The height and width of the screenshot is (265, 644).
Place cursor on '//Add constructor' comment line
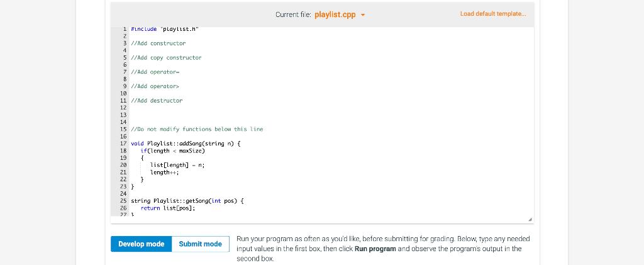(158, 43)
